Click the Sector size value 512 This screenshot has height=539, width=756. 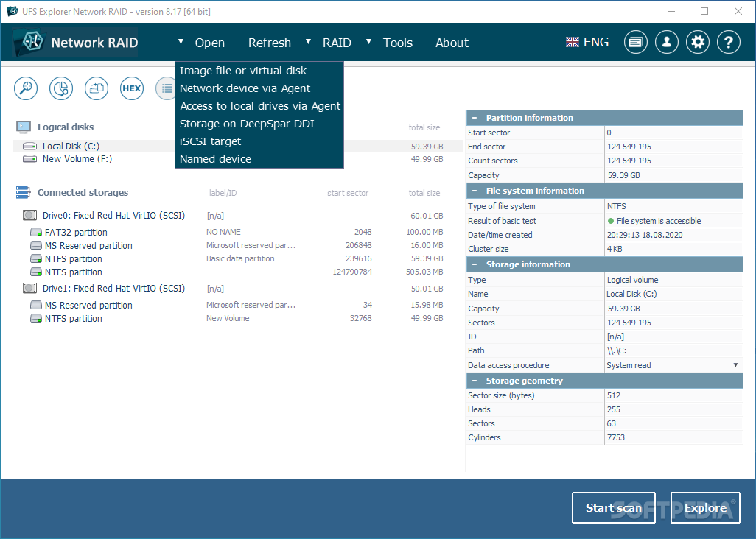click(x=614, y=395)
